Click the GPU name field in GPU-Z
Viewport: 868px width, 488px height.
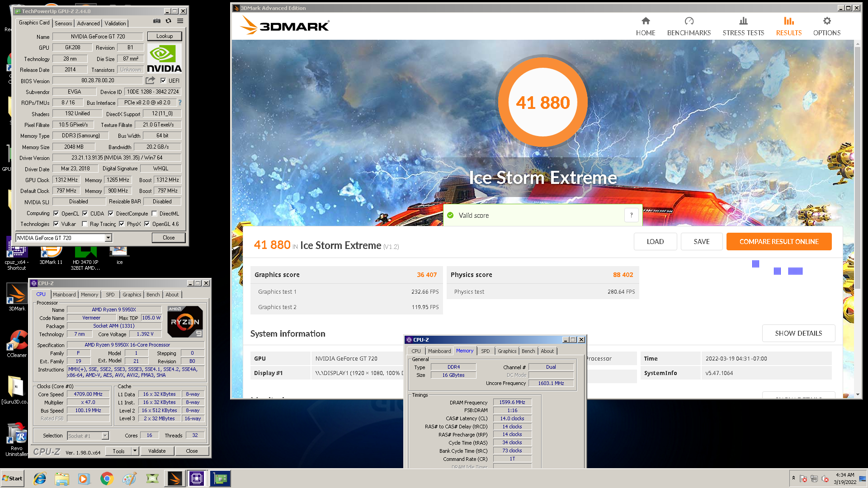click(98, 37)
